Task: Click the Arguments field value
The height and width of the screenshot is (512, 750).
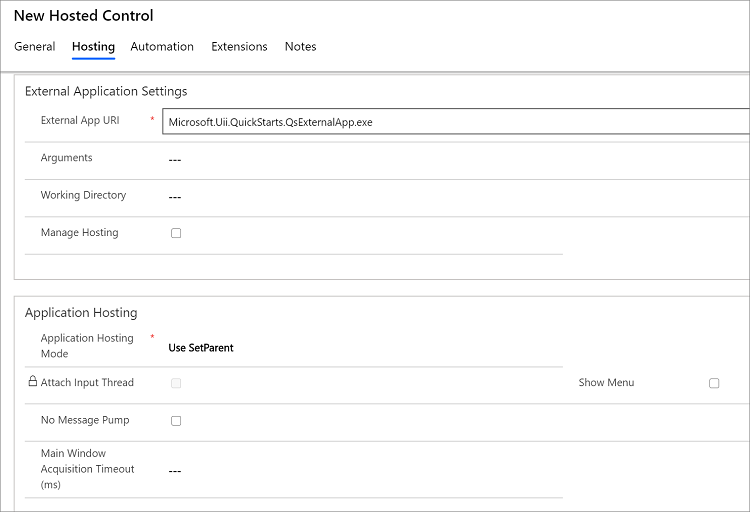Action: (x=175, y=160)
